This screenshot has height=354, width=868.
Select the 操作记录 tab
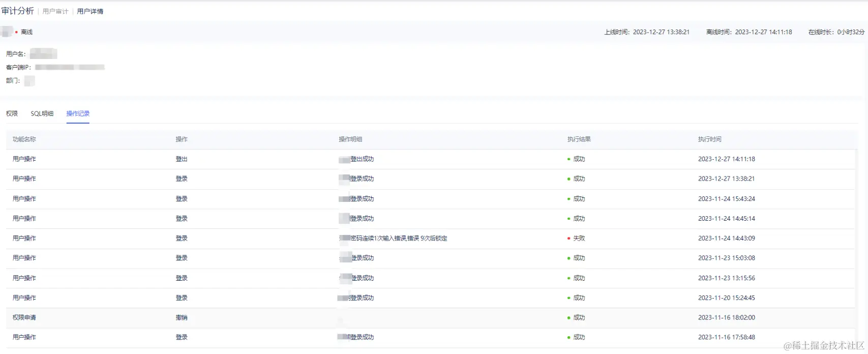coord(78,113)
